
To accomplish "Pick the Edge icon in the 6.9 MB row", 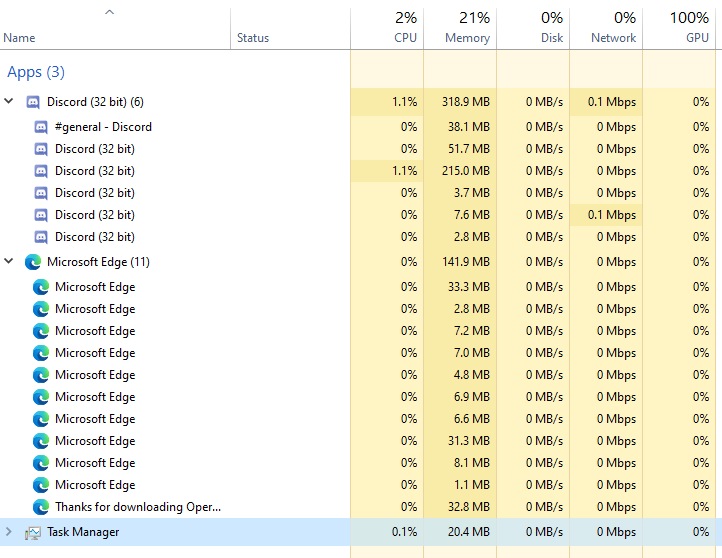I will click(41, 397).
